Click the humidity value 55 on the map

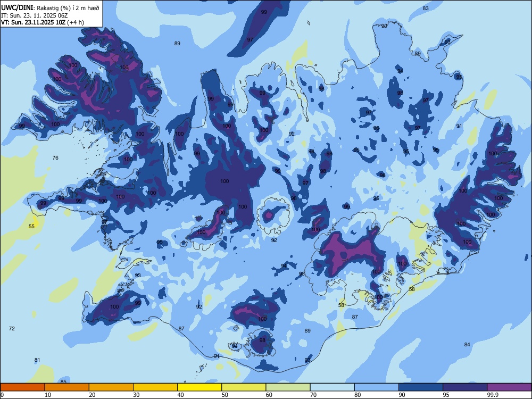[x=31, y=226]
